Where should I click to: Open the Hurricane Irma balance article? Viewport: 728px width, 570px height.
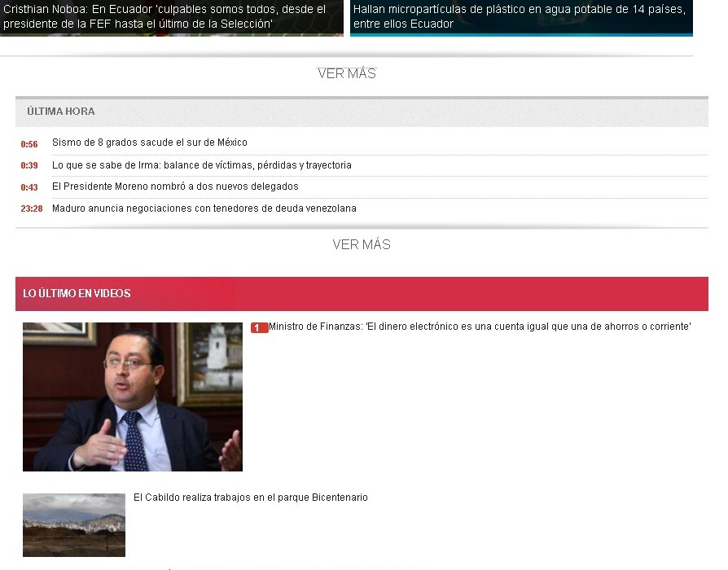(x=202, y=165)
